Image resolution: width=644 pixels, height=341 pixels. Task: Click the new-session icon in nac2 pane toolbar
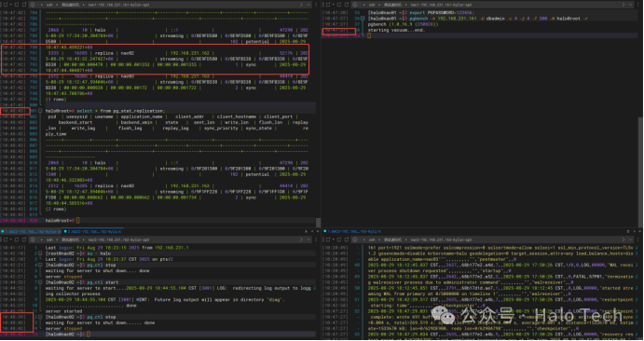click(x=6, y=239)
